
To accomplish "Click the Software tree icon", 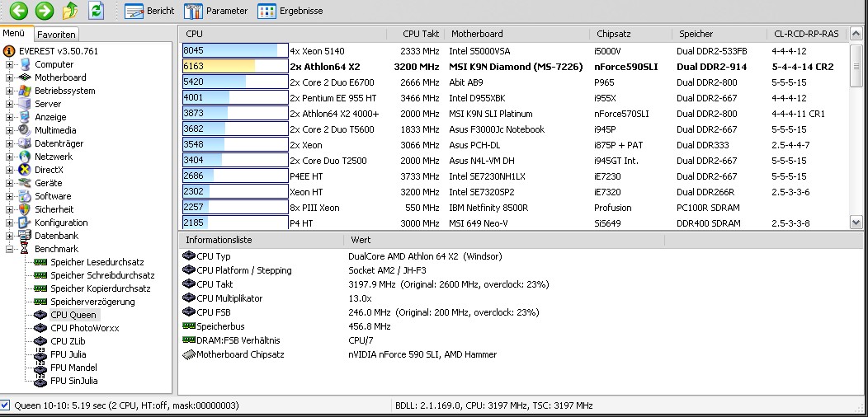I will (25, 196).
